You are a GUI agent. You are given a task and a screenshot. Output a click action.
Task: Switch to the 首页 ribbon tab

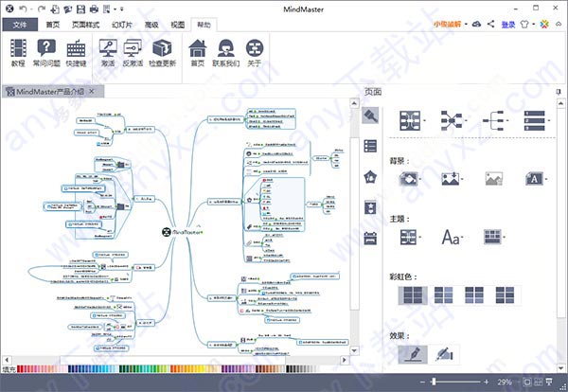click(x=53, y=25)
